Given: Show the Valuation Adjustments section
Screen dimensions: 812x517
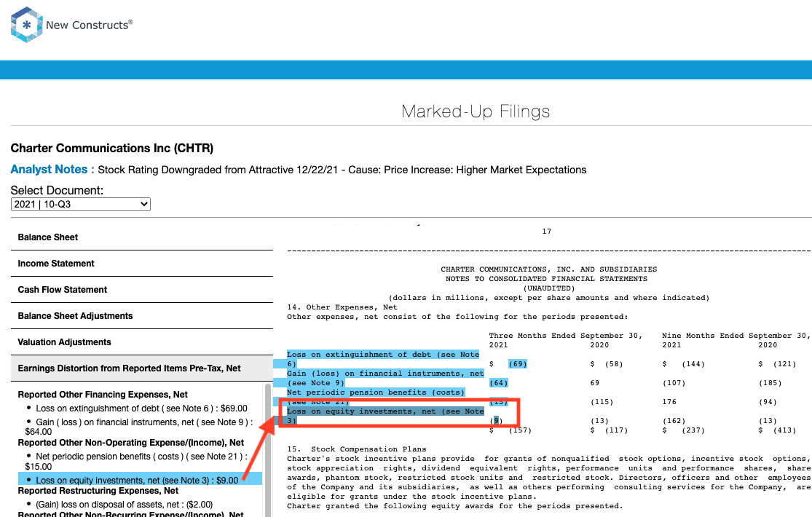Looking at the screenshot, I should click(142, 342).
